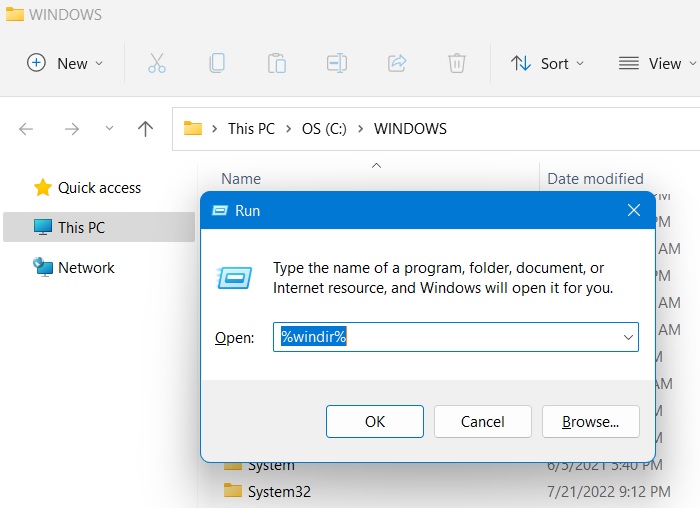Go back with the left arrow
The height and width of the screenshot is (508, 700).
click(x=26, y=129)
